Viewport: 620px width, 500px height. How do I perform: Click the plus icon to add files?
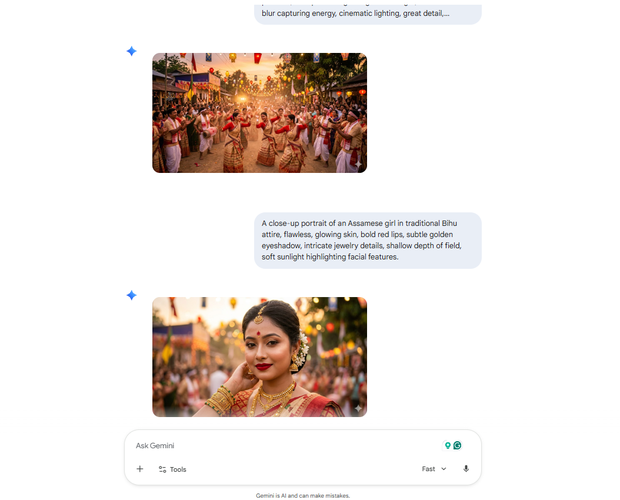coord(140,469)
